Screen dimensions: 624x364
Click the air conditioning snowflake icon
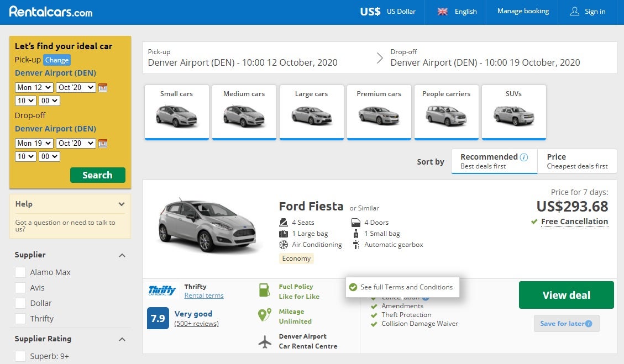pyautogui.click(x=282, y=245)
